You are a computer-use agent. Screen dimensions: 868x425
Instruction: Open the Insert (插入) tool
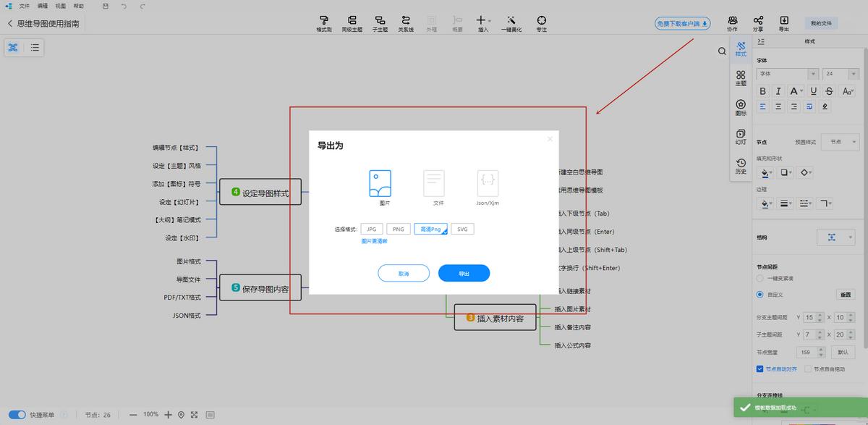[483, 23]
